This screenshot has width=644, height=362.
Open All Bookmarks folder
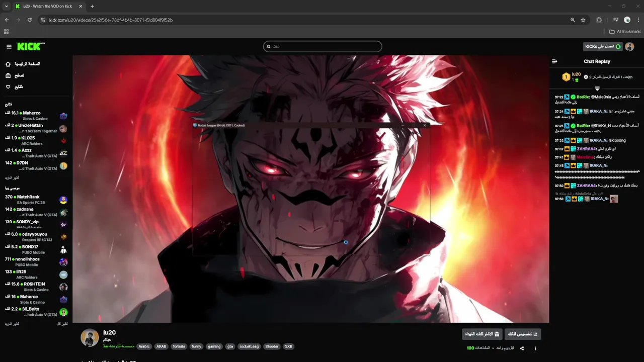[625, 31]
